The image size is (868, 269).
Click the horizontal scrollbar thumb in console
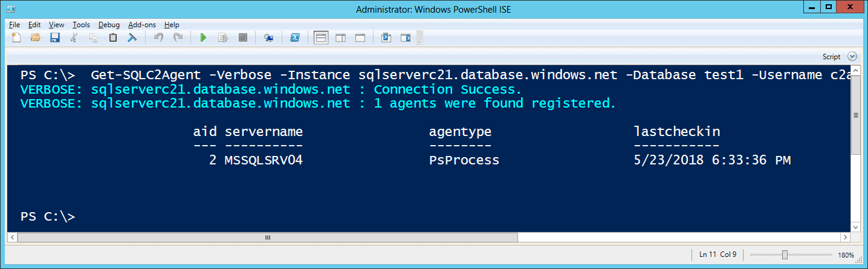[x=268, y=238]
